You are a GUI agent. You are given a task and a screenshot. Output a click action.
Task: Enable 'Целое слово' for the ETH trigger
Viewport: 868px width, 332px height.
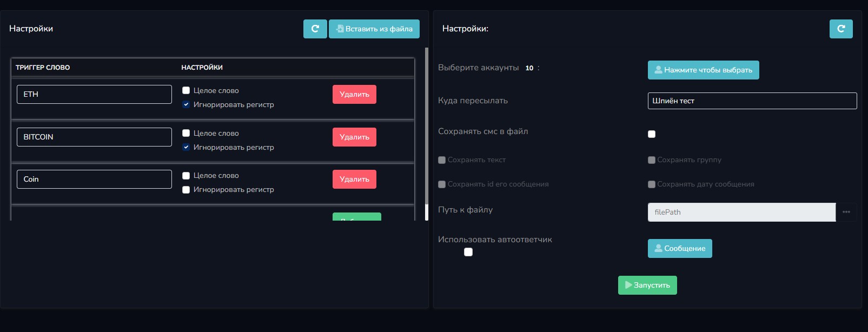186,90
